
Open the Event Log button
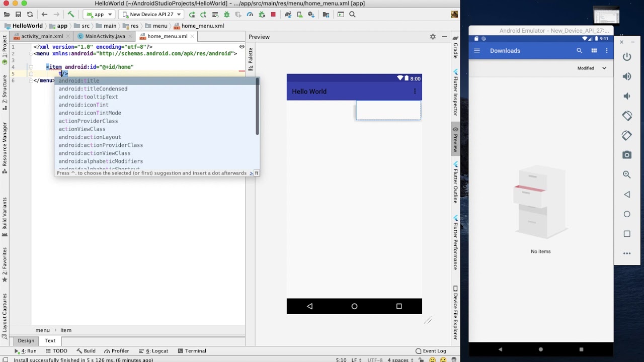[x=431, y=351]
